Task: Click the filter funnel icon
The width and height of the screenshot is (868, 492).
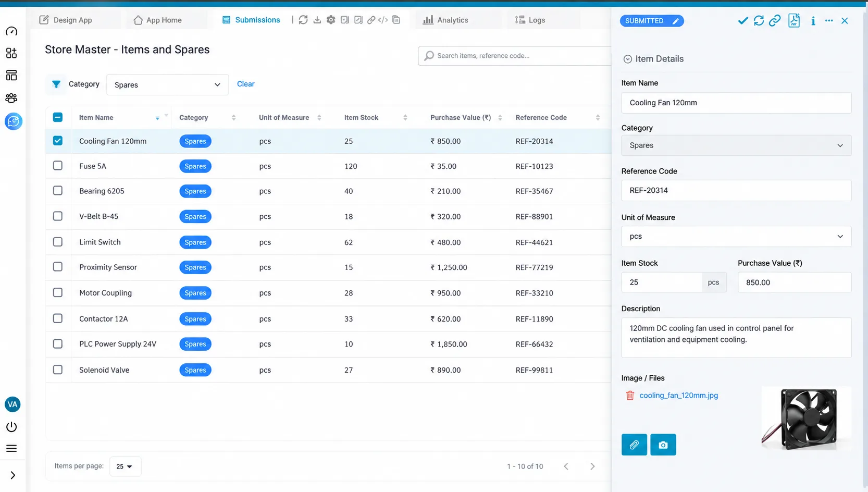Action: point(56,84)
